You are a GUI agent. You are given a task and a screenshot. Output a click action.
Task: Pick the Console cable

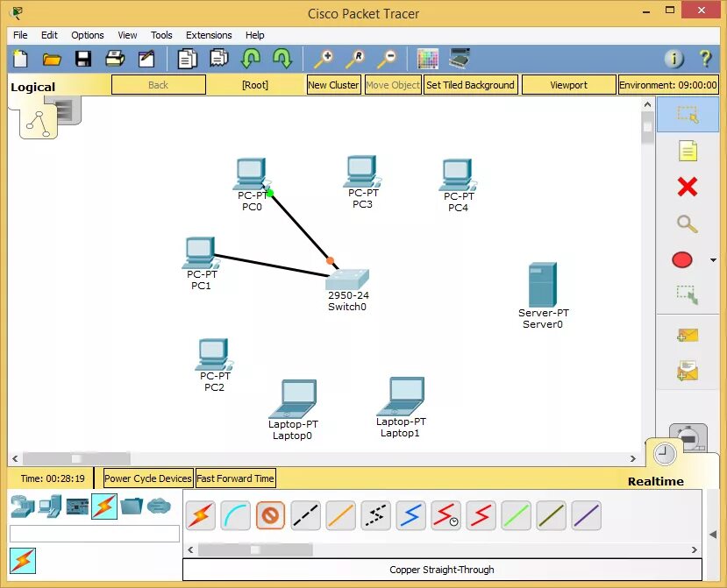tap(236, 515)
